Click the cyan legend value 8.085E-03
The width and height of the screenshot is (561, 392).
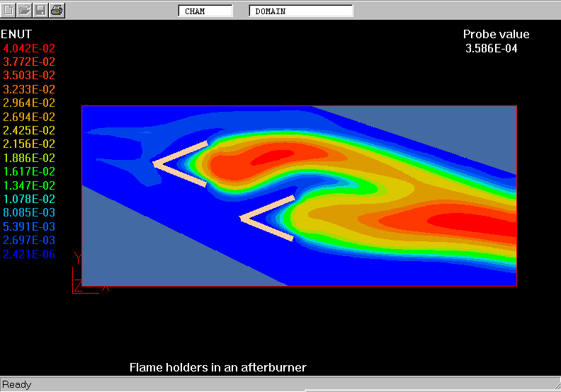29,212
